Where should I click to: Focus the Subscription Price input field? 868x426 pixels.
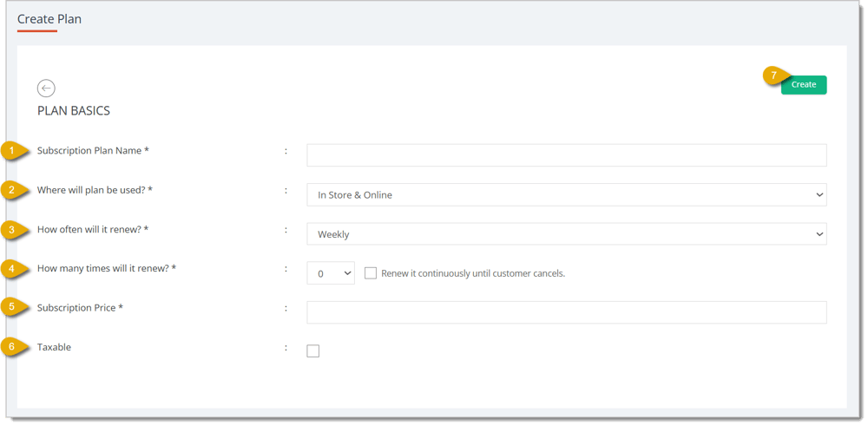tap(566, 312)
